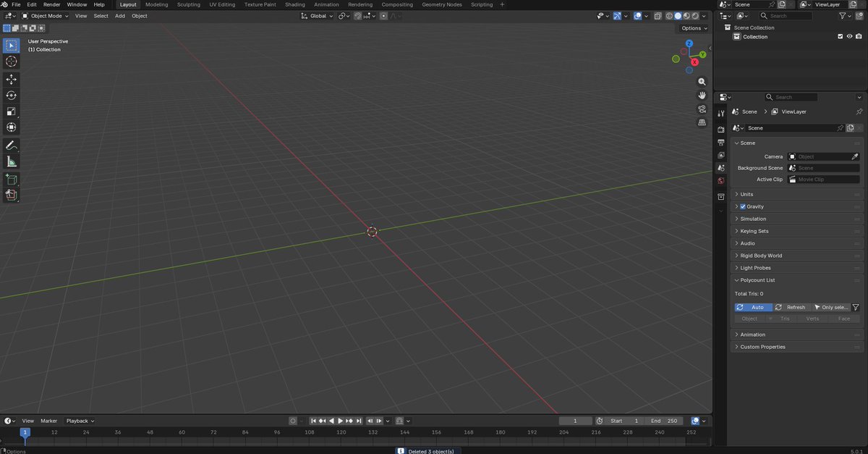Open the Global transform orientation dropdown
This screenshot has width=868, height=454.
click(318, 16)
